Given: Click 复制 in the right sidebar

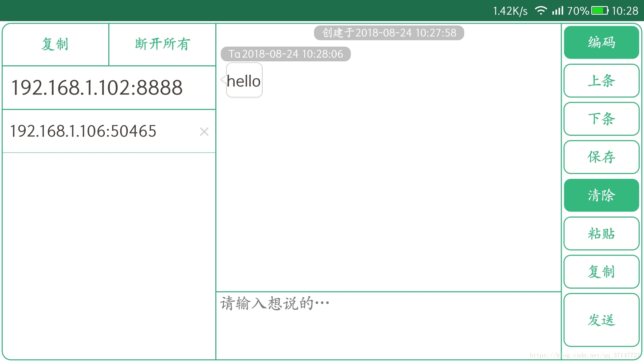Looking at the screenshot, I should pos(601,271).
